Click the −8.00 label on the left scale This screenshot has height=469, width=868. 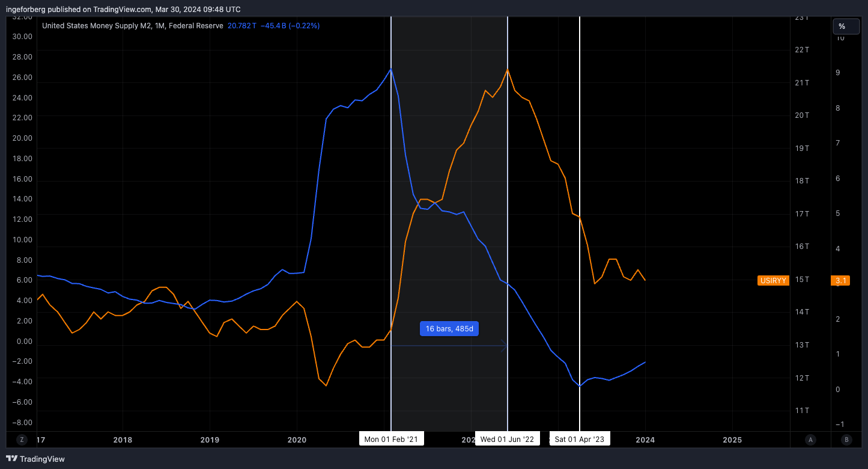pyautogui.click(x=22, y=423)
